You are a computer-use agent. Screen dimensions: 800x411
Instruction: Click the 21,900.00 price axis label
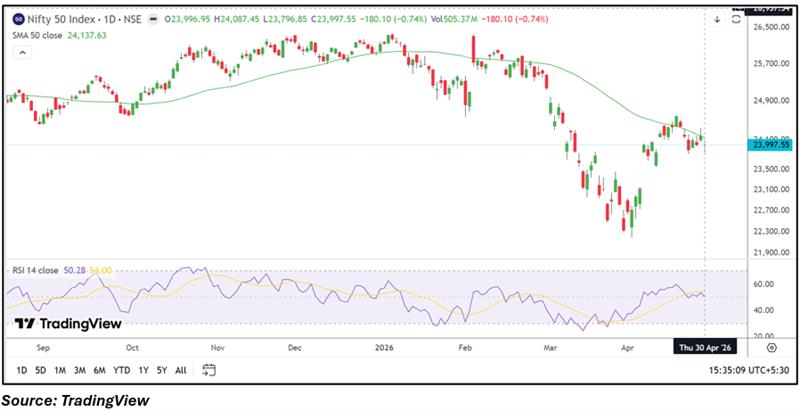coord(771,253)
